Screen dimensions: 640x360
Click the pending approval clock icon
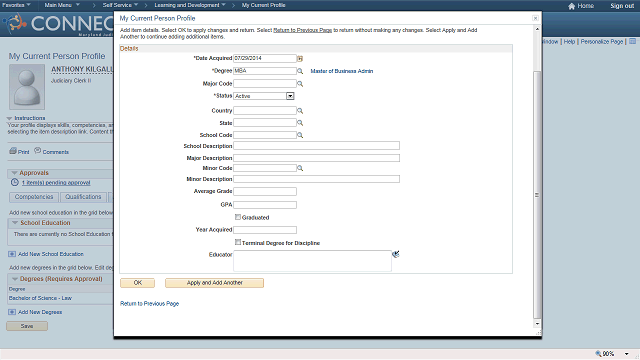[x=15, y=182]
